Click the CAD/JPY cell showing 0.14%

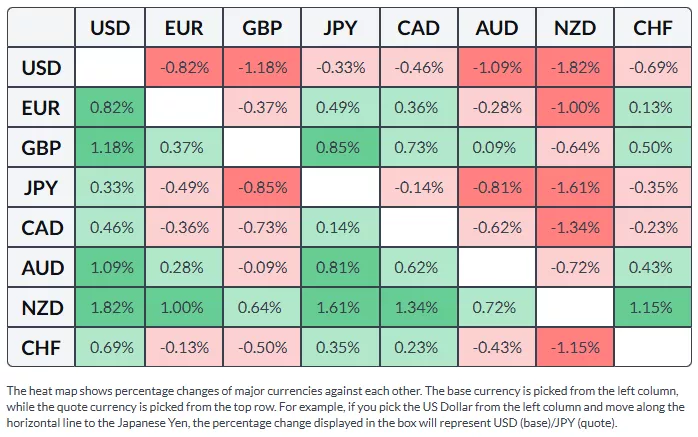[x=341, y=228]
